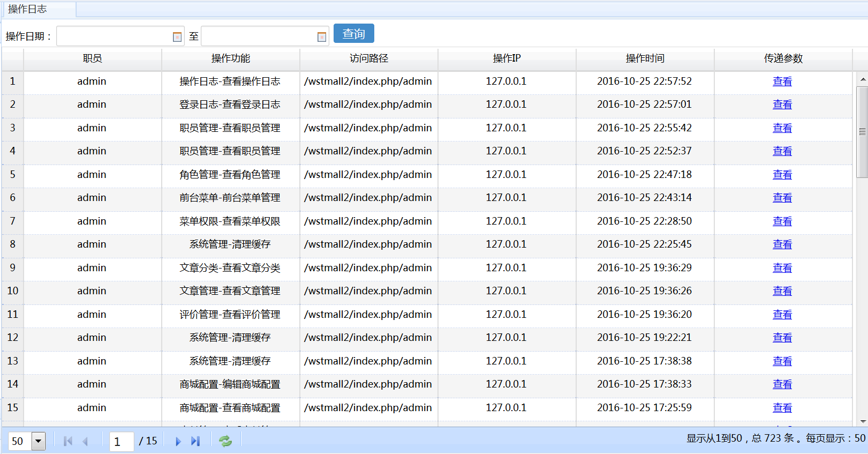Click the 传递参数 column header
868x454 pixels.
pyautogui.click(x=783, y=59)
